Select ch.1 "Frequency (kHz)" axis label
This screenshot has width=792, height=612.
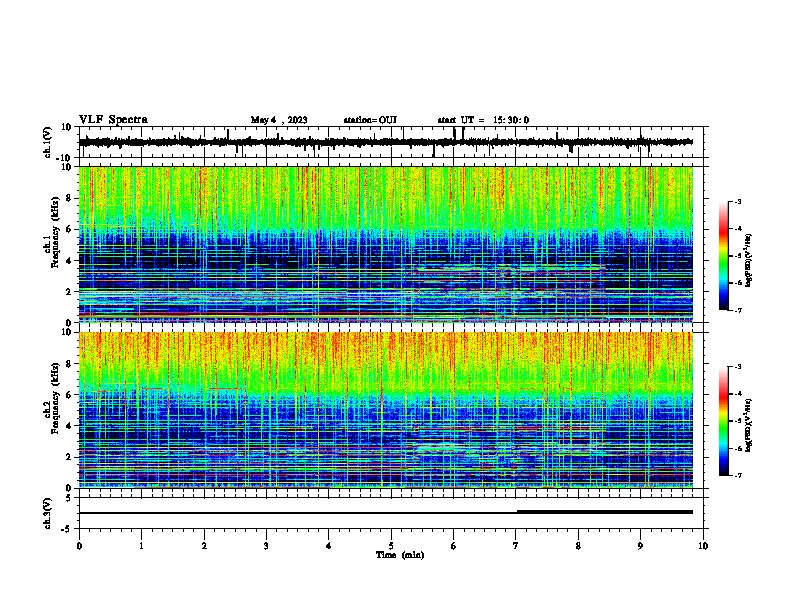tap(56, 233)
